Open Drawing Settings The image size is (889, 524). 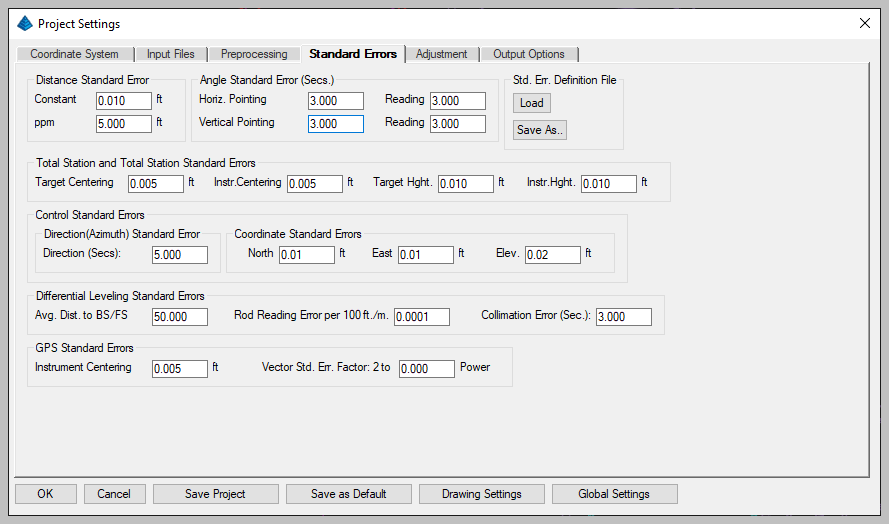click(481, 494)
